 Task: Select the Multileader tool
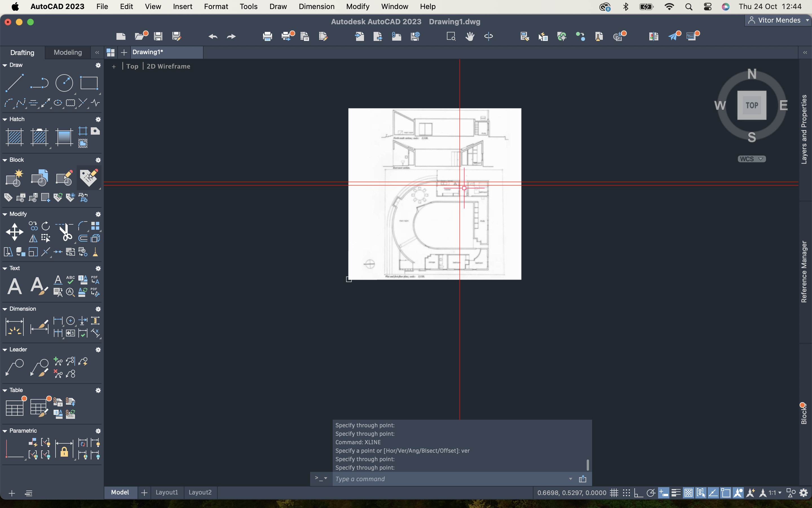(14, 367)
